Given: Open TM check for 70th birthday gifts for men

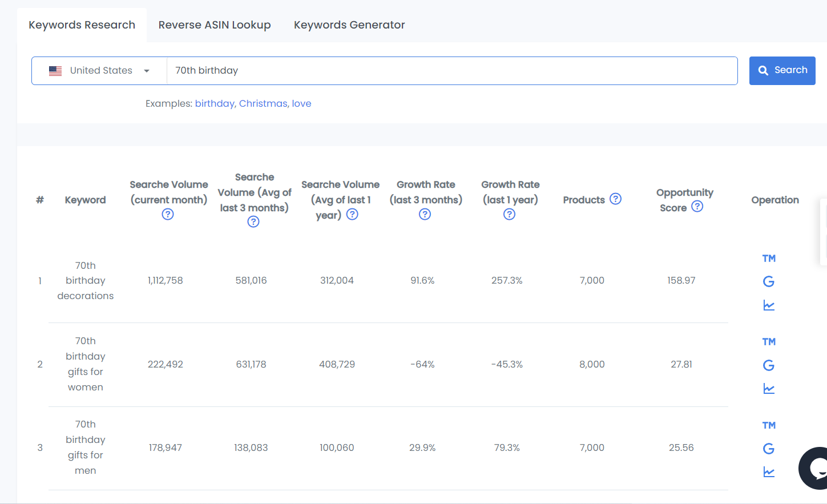Looking at the screenshot, I should point(769,425).
